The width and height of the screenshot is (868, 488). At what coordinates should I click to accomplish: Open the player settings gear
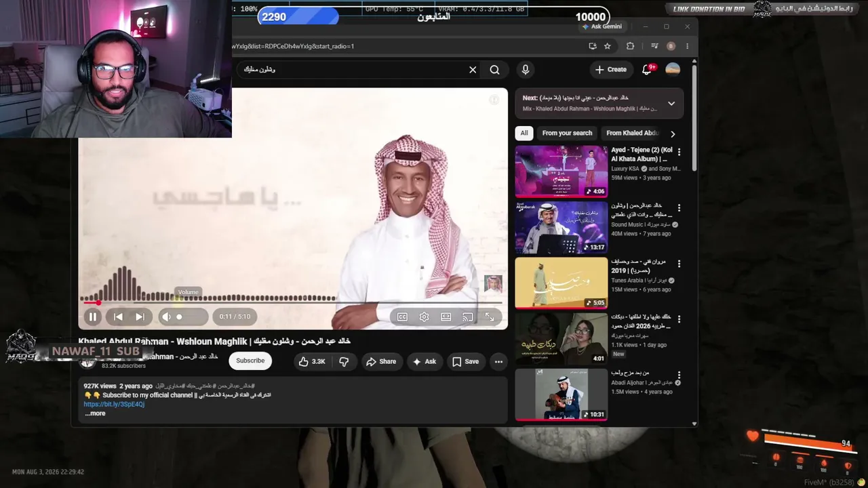(x=424, y=317)
